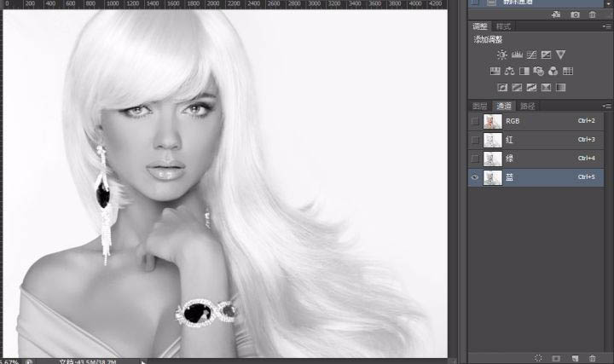Add a Curves adjustment

tap(531, 55)
